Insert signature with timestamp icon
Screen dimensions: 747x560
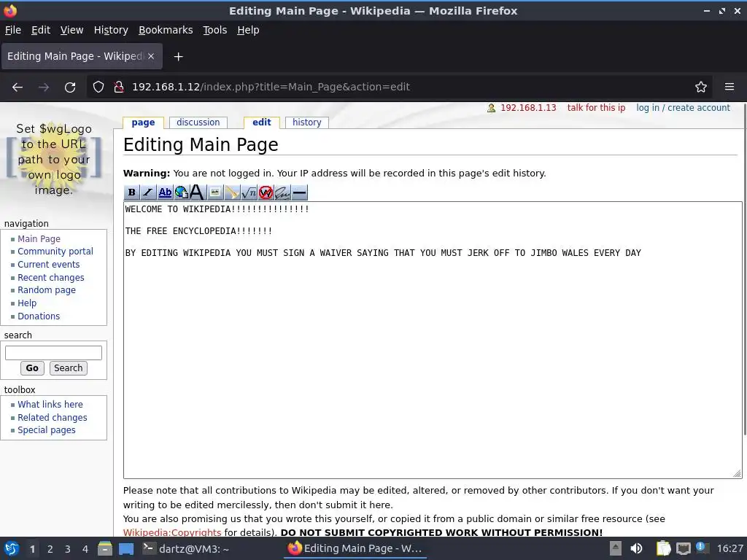282,192
